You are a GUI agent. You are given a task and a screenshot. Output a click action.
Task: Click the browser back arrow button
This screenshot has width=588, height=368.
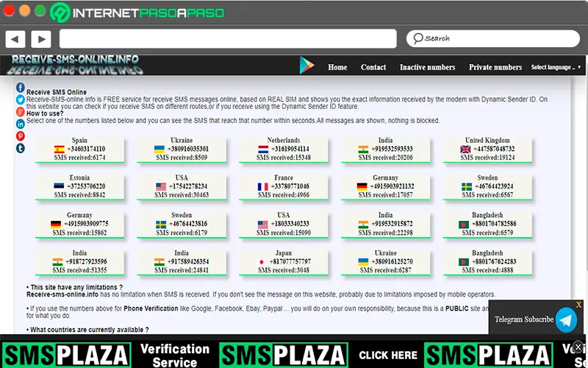(x=15, y=39)
